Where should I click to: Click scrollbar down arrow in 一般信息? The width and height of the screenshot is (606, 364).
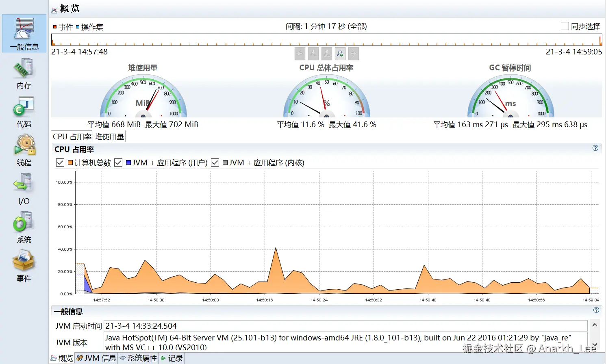(x=595, y=344)
